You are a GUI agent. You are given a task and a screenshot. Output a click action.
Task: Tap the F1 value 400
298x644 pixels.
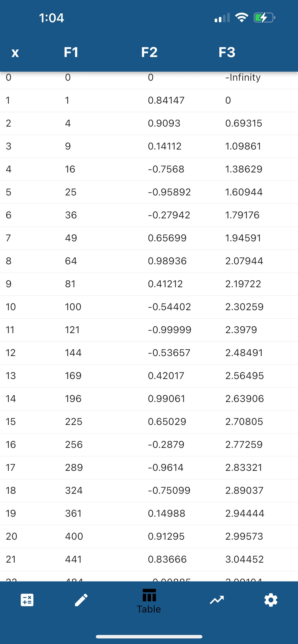coord(74,536)
